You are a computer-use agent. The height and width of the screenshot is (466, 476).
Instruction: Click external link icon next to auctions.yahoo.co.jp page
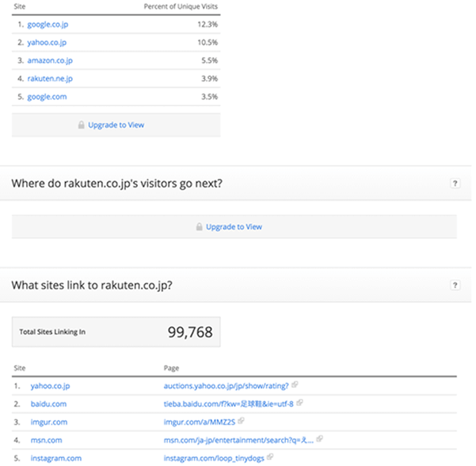pos(295,385)
